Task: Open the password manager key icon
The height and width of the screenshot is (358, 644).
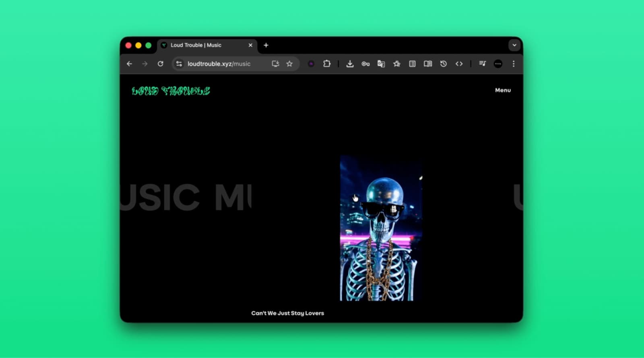Action: tap(365, 64)
